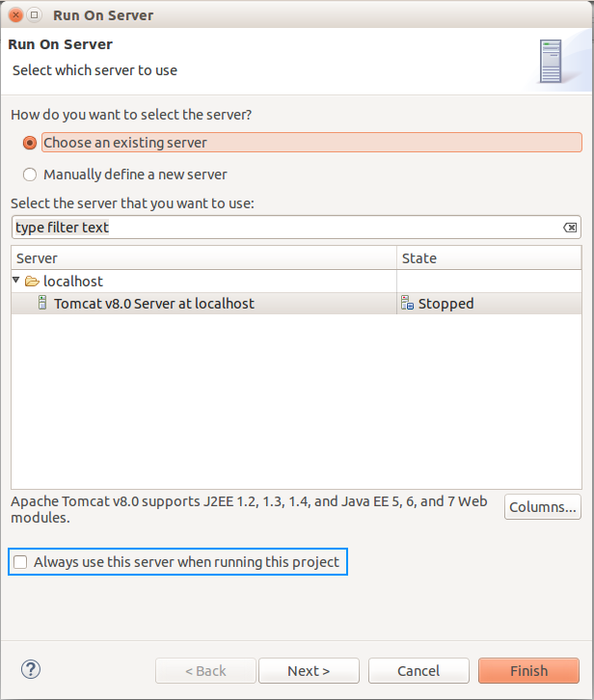
Task: Close the dialog with the red window button
Action: tap(15, 15)
